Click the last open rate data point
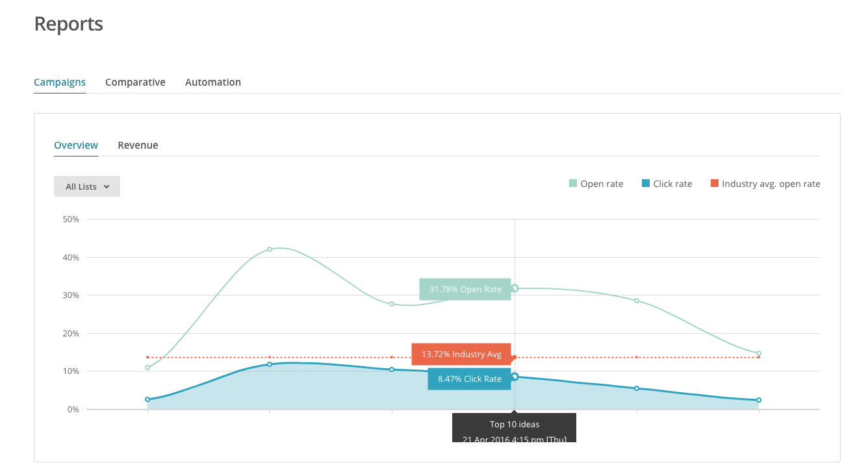The height and width of the screenshot is (476, 868). point(758,354)
